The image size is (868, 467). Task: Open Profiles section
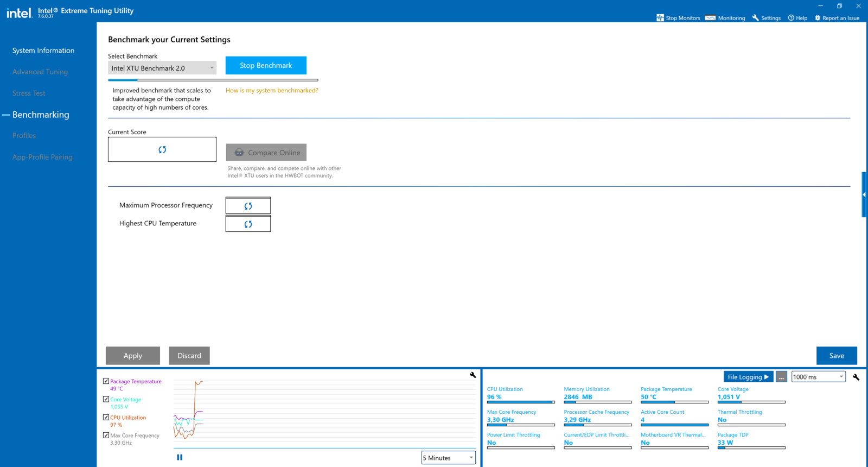click(24, 136)
